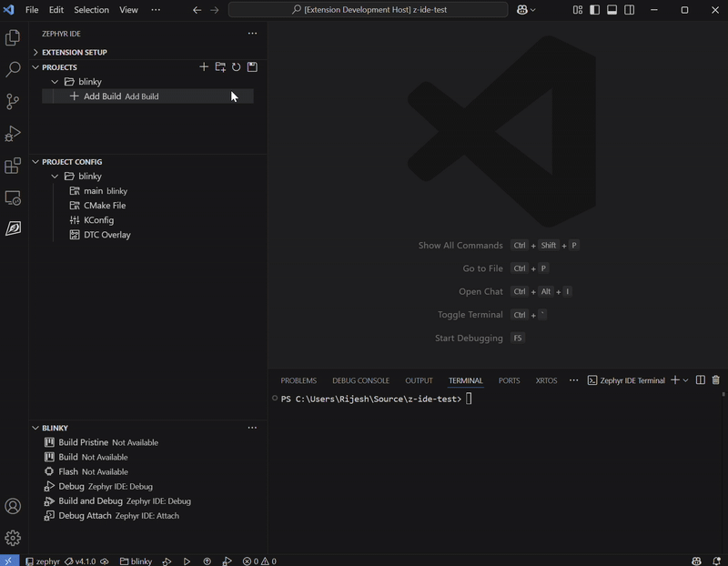The height and width of the screenshot is (566, 728).
Task: Click the play icon in status bar
Action: tap(187, 561)
